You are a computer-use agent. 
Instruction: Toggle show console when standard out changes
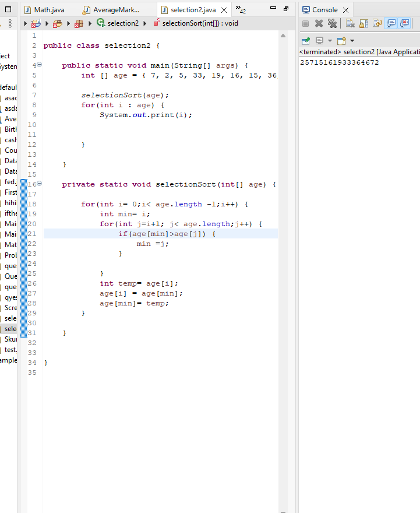(391, 23)
